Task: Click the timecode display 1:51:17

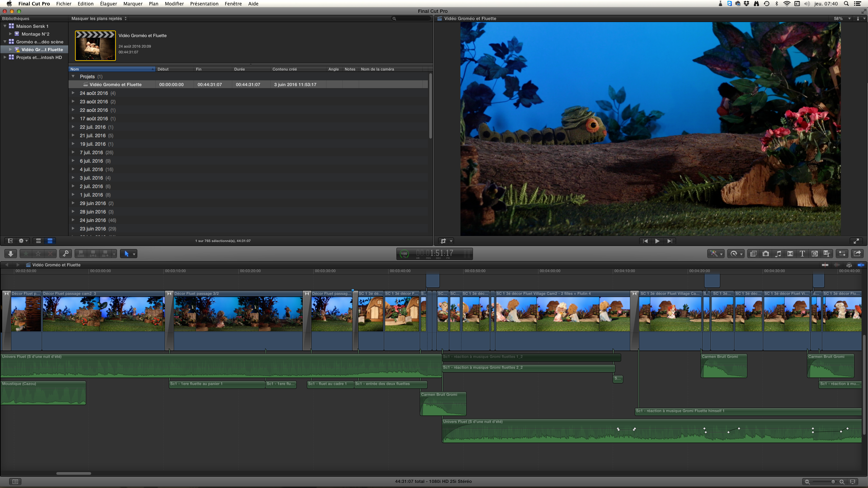Action: pos(434,253)
